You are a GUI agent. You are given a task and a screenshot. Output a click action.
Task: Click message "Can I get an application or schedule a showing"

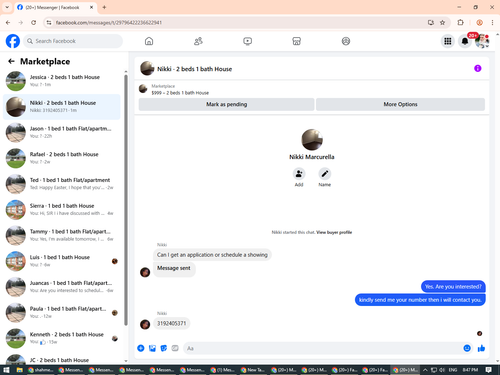212,255
